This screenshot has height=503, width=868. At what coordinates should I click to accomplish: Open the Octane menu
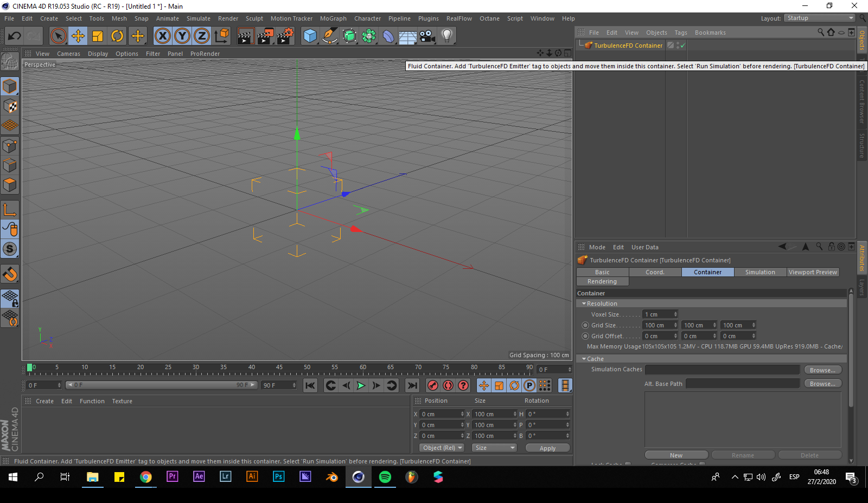pyautogui.click(x=489, y=18)
